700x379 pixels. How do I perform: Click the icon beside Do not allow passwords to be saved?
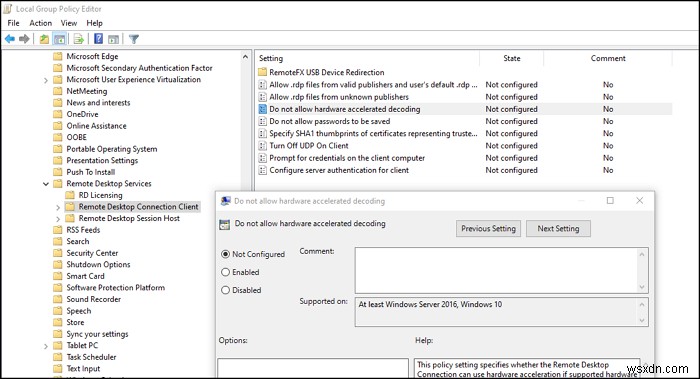point(262,121)
